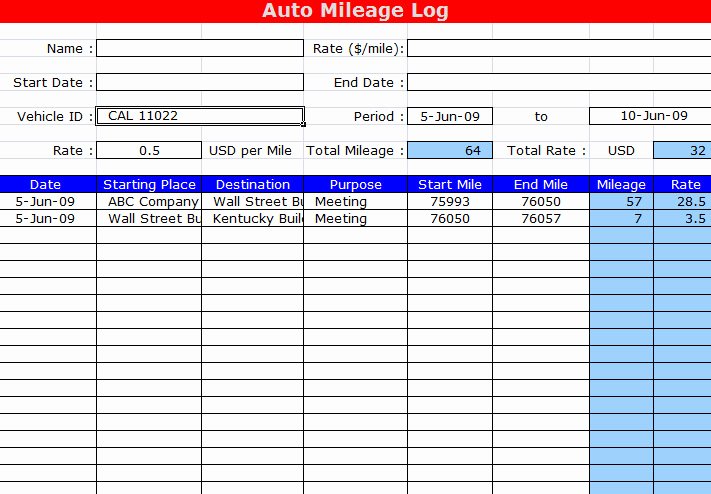The width and height of the screenshot is (711, 494).
Task: Click the Auto Mileage Log title
Action: [355, 10]
